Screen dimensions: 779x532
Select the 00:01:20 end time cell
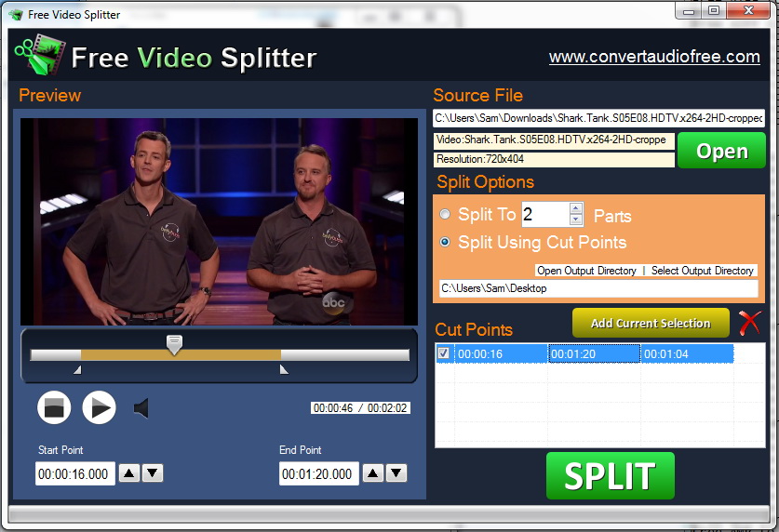pyautogui.click(x=594, y=353)
